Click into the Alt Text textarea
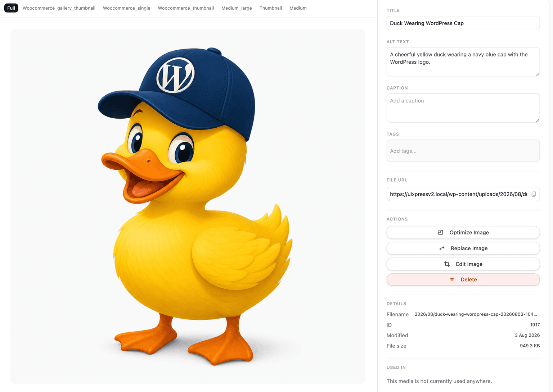553x392 pixels. (463, 61)
